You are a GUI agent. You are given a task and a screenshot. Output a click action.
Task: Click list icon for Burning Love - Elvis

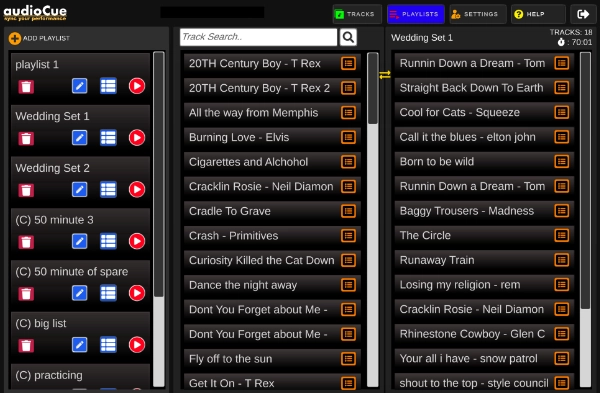click(x=348, y=137)
